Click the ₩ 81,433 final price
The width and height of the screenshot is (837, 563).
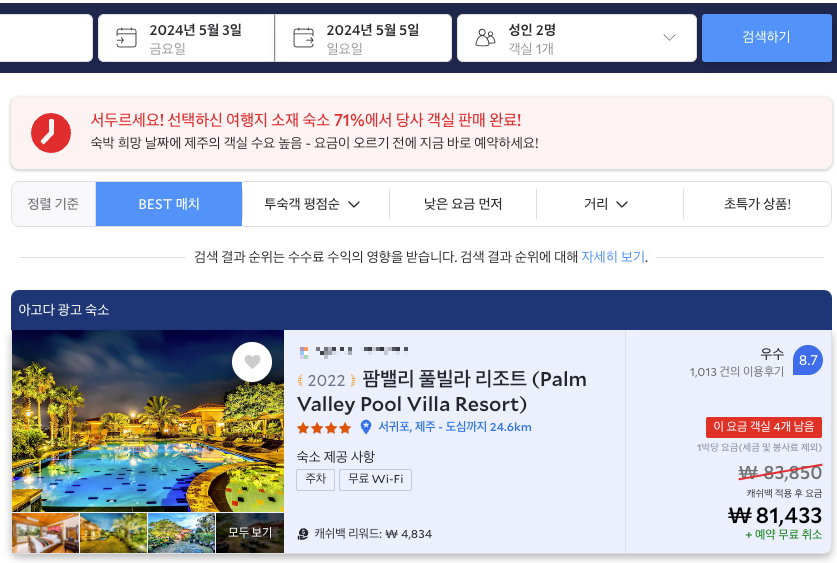[775, 516]
